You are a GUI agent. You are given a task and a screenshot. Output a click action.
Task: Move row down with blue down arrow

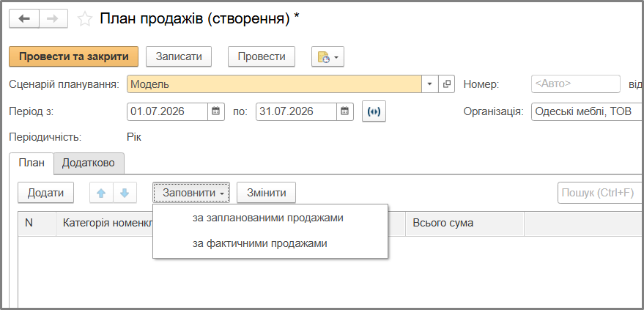pyautogui.click(x=125, y=193)
